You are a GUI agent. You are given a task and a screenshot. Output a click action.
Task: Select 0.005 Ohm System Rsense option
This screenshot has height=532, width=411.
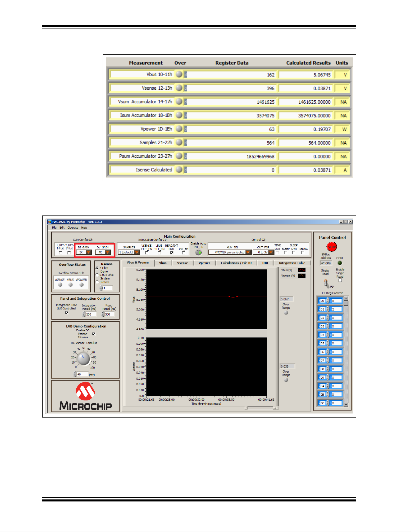(x=97, y=275)
